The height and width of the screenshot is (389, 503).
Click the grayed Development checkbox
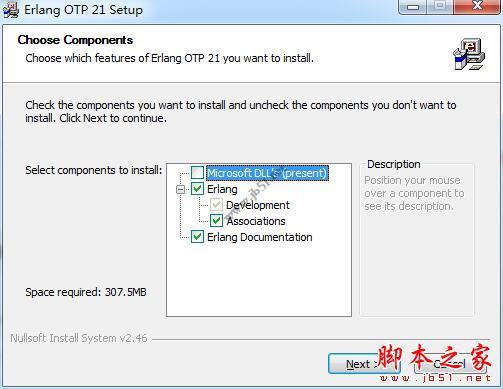point(216,205)
